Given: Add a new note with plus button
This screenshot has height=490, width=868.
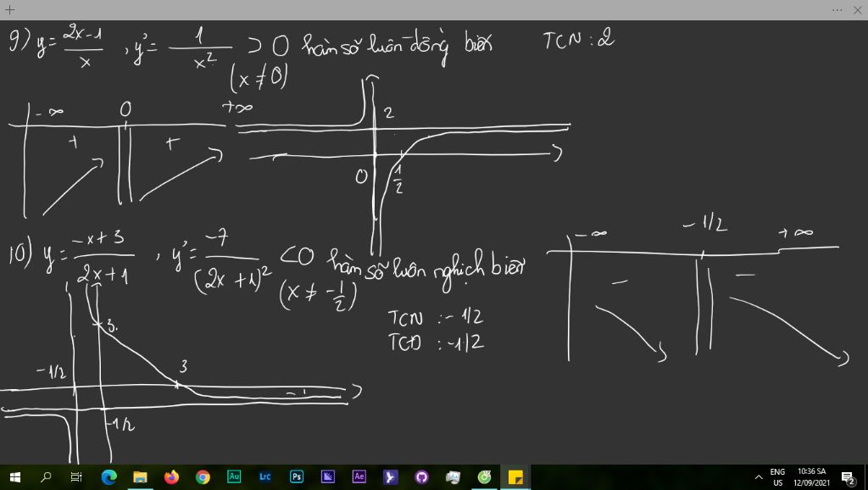Looking at the screenshot, I should tap(9, 10).
